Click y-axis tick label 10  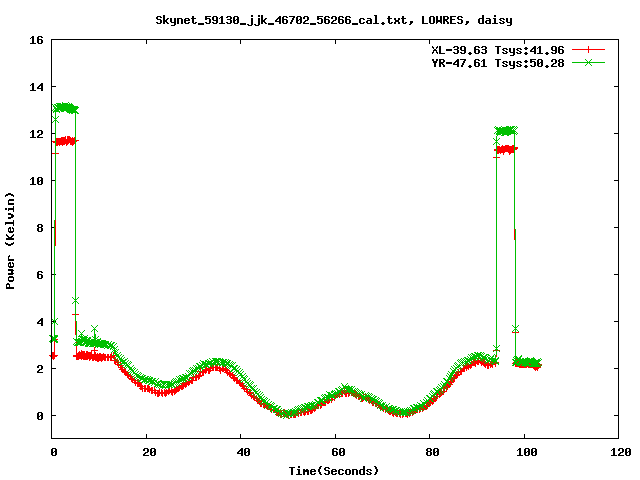(36, 181)
